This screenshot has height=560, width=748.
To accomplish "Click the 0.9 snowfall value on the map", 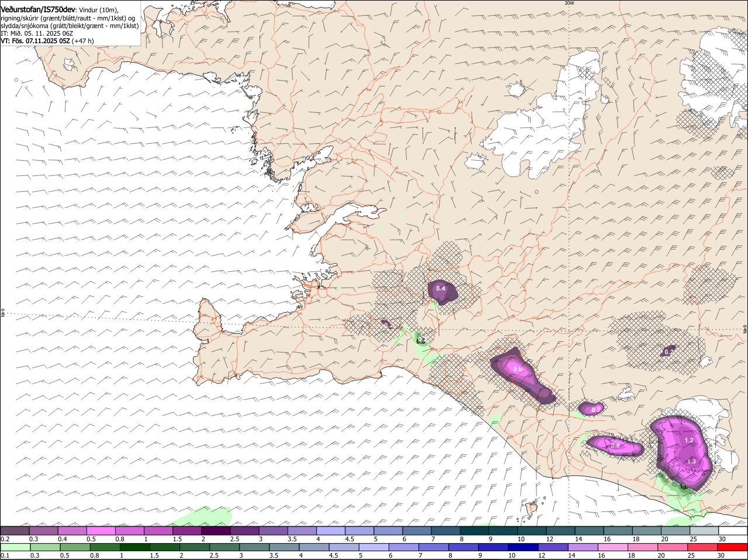I will 615,445.
